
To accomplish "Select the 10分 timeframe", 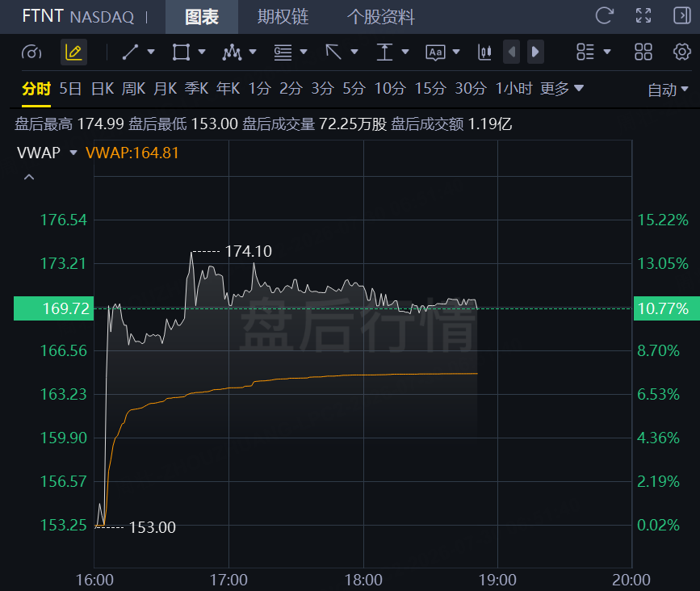I will [390, 89].
